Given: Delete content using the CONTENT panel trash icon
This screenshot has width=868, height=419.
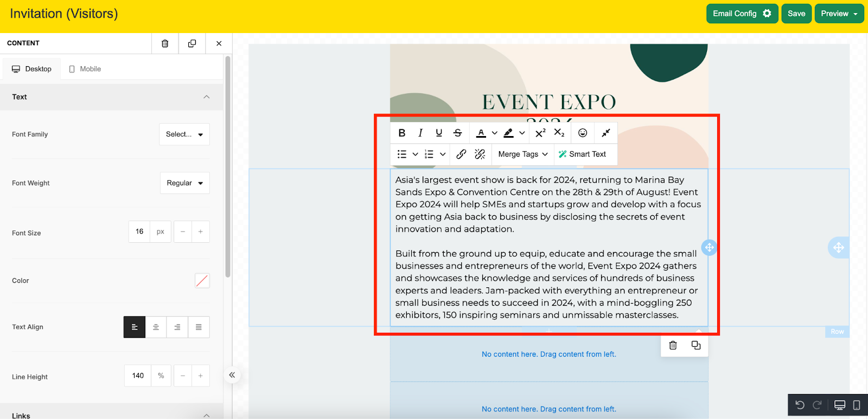Looking at the screenshot, I should click(165, 43).
